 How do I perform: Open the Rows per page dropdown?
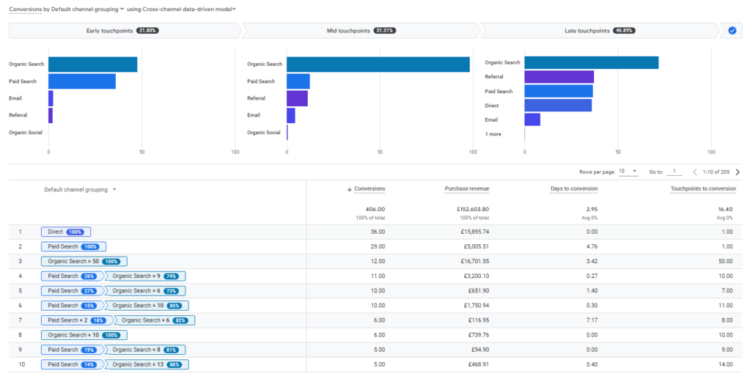pyautogui.click(x=628, y=171)
